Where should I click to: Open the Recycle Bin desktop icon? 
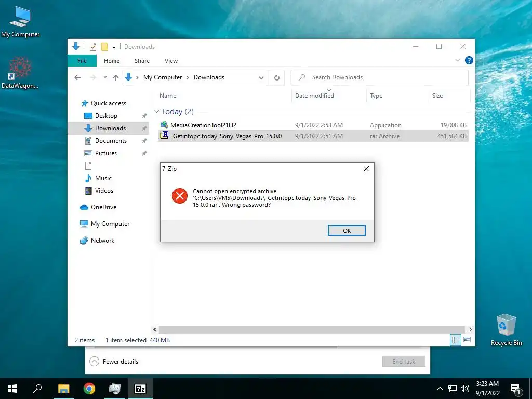click(506, 330)
